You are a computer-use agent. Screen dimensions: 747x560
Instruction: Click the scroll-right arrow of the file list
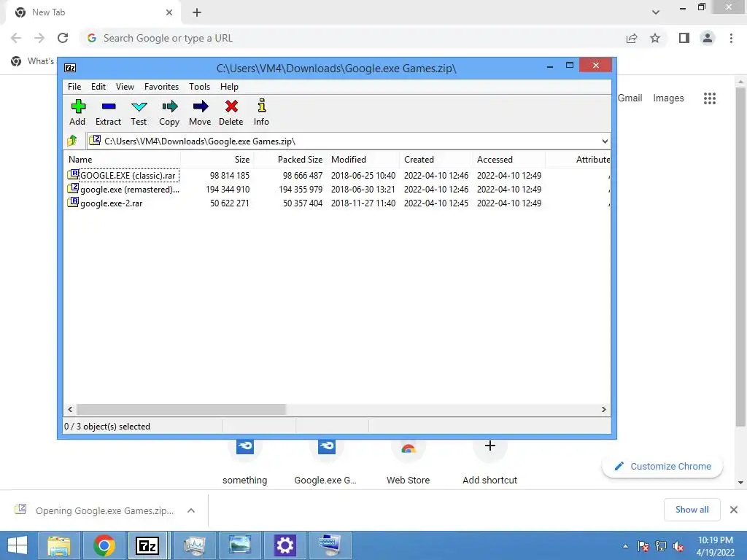click(603, 410)
